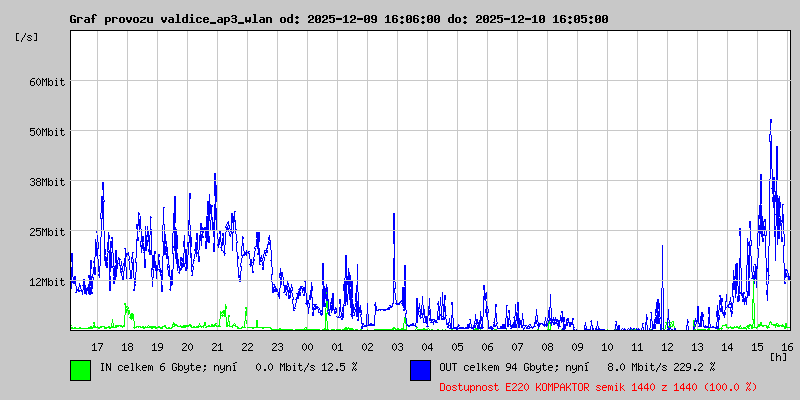Select hour 00 on the time axis

[307, 346]
